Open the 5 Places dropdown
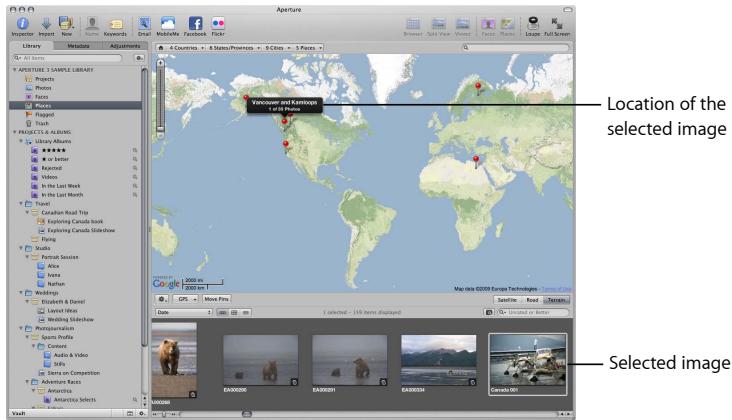 coord(309,48)
